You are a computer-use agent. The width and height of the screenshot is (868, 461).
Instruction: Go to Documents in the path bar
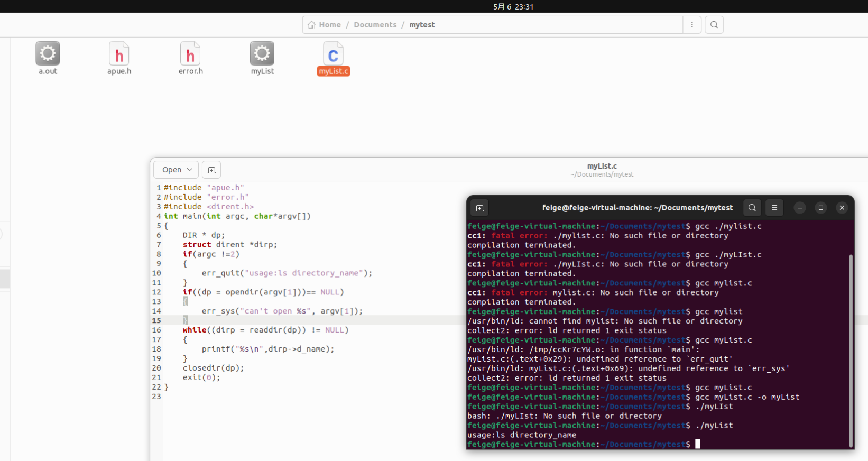(x=375, y=25)
